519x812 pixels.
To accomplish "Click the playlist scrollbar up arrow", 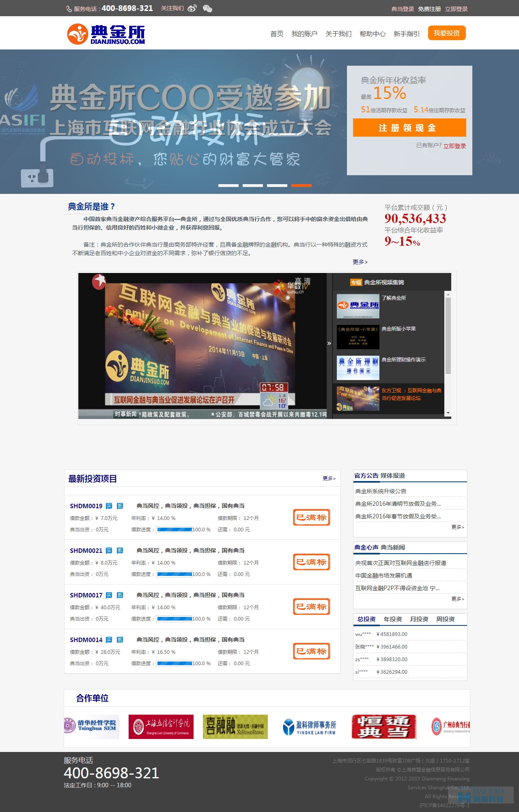I will 448,294.
